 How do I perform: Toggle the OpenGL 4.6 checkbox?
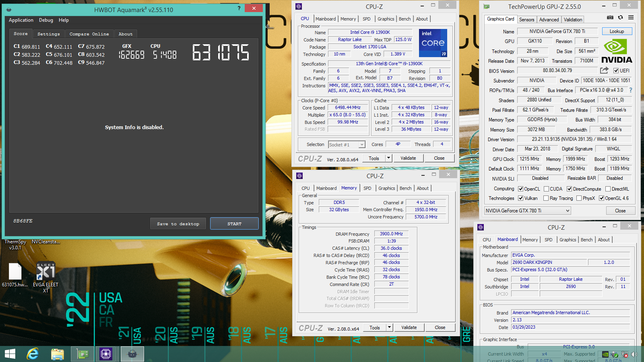click(x=601, y=198)
